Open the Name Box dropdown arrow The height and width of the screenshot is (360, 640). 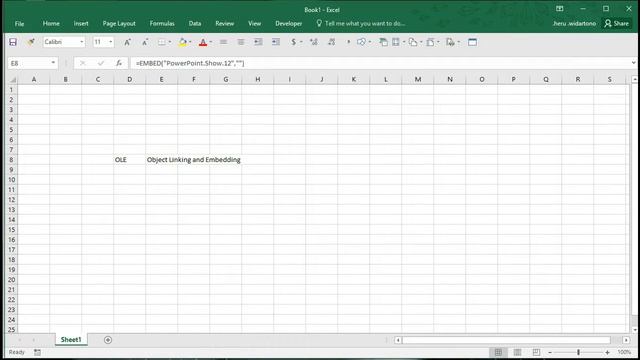click(53, 63)
